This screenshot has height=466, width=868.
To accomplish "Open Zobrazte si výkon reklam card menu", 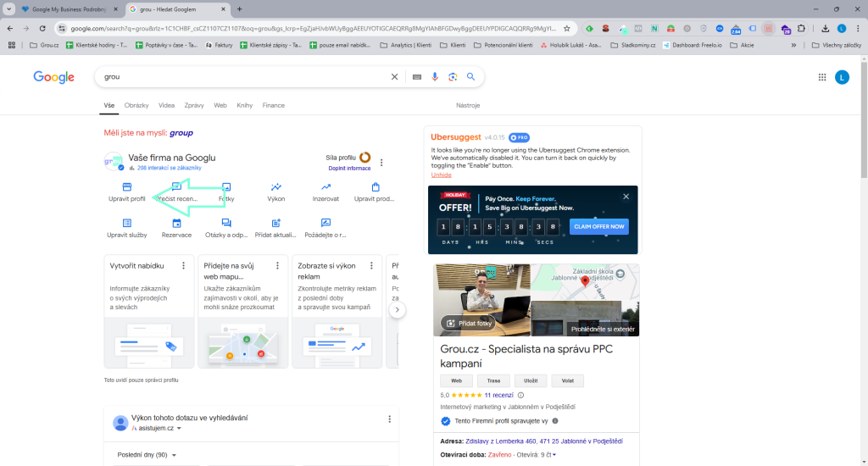I will tap(372, 266).
